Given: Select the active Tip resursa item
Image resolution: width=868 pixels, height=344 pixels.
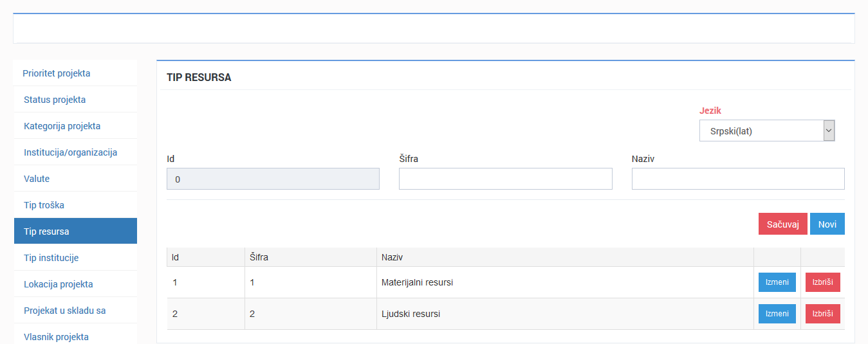Looking at the screenshot, I should pos(46,231).
